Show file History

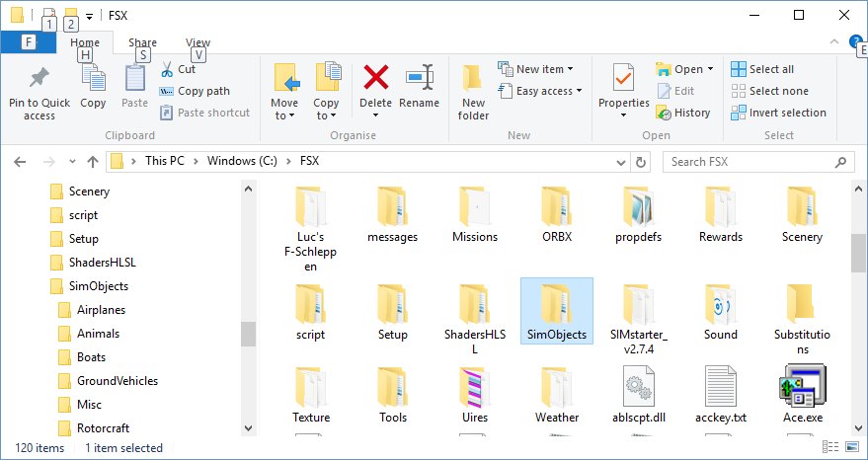(683, 113)
